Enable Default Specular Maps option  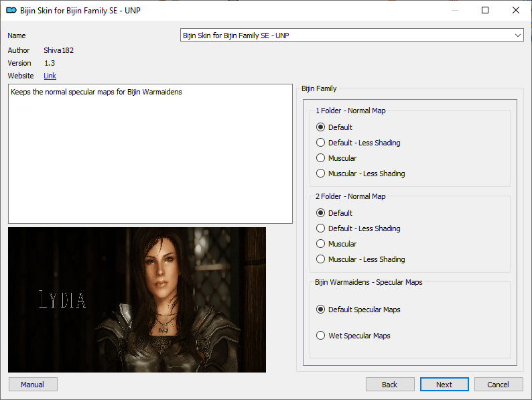358,310
